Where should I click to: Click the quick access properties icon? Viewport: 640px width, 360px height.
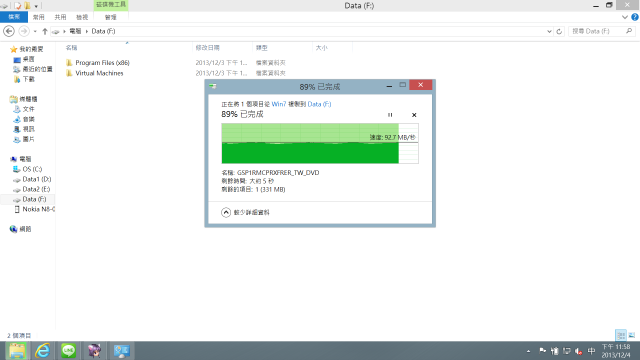(x=18, y=6)
